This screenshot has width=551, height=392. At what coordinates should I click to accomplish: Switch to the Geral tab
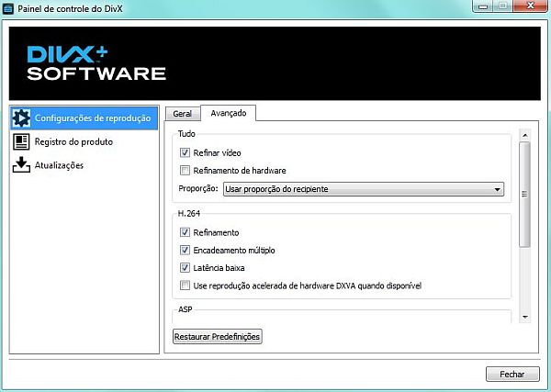point(183,114)
